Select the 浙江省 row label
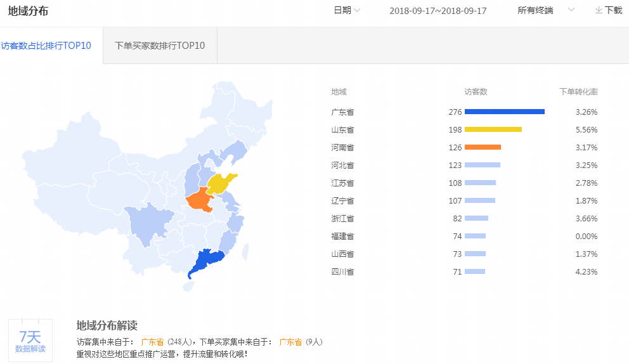 (342, 218)
